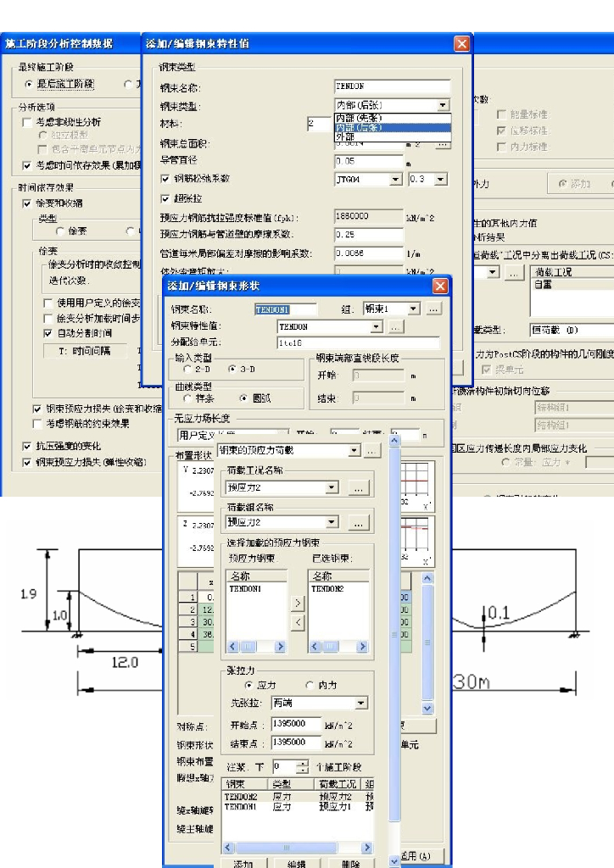Click the tendon name field showing TENDON

(x=393, y=86)
